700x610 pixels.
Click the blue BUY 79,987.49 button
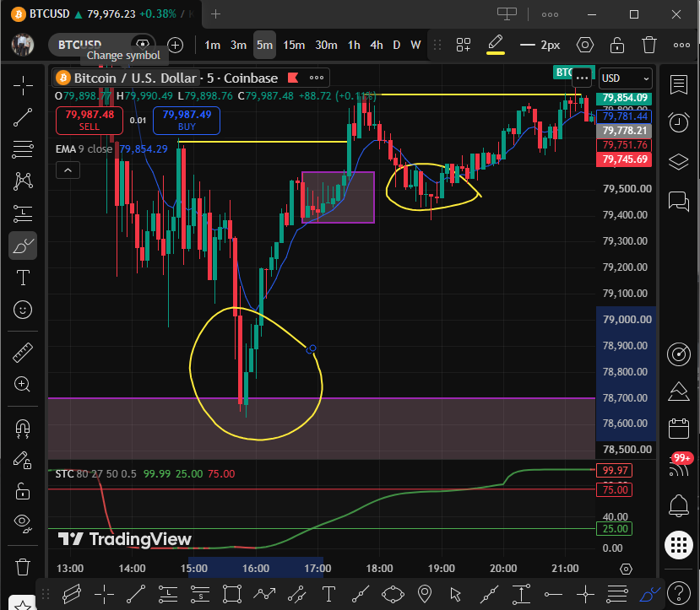pyautogui.click(x=187, y=121)
